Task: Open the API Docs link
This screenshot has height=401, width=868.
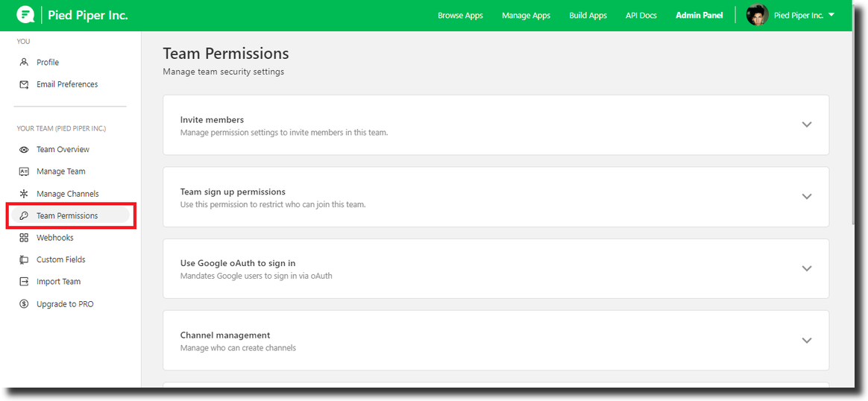Action: (x=641, y=16)
